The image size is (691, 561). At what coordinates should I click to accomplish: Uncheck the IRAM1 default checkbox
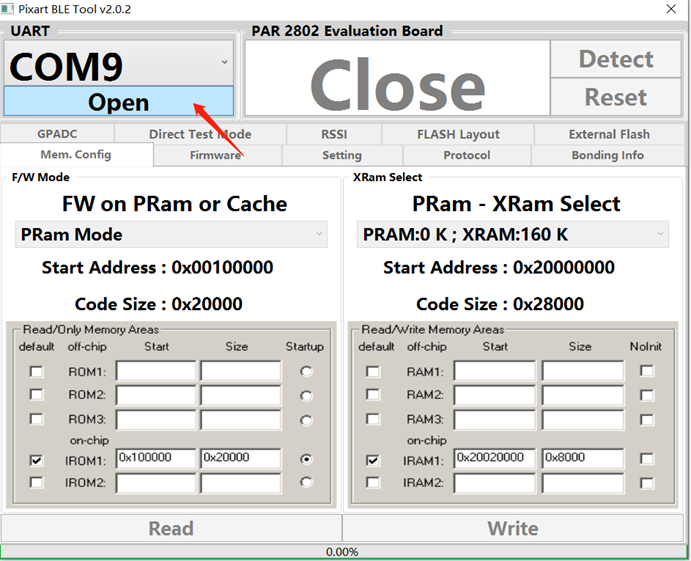[373, 461]
